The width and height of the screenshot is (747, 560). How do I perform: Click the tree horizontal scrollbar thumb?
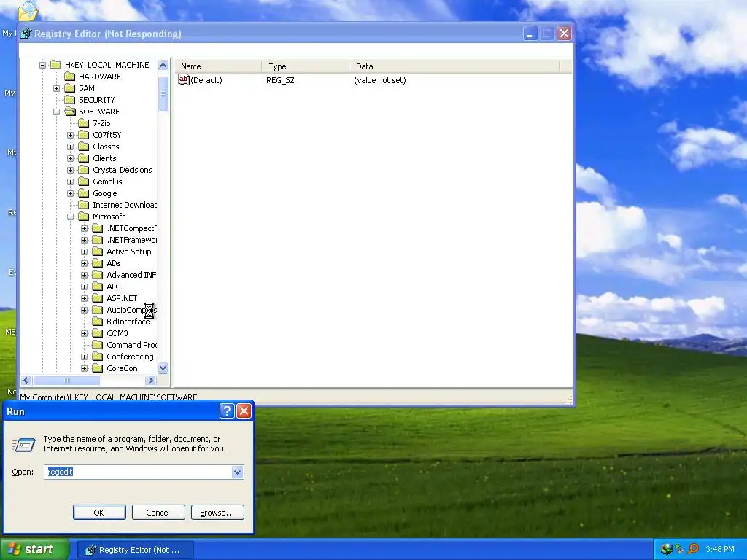pos(66,380)
